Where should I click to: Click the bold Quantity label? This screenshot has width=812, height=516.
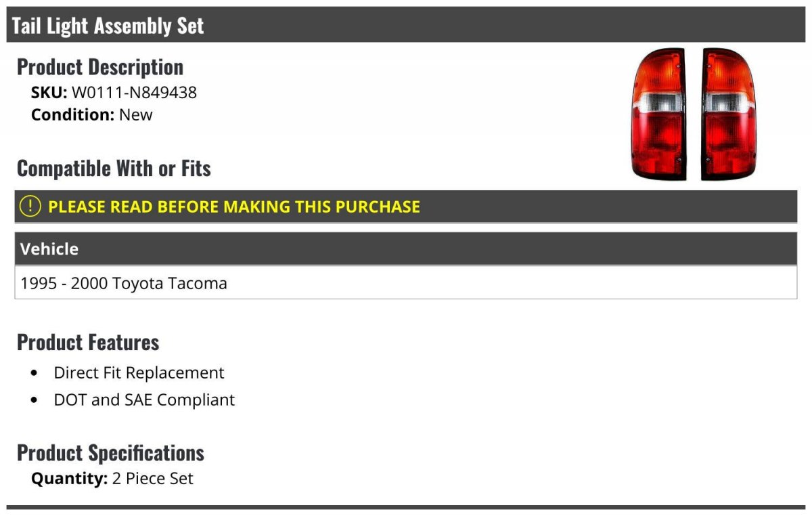pyautogui.click(x=70, y=479)
